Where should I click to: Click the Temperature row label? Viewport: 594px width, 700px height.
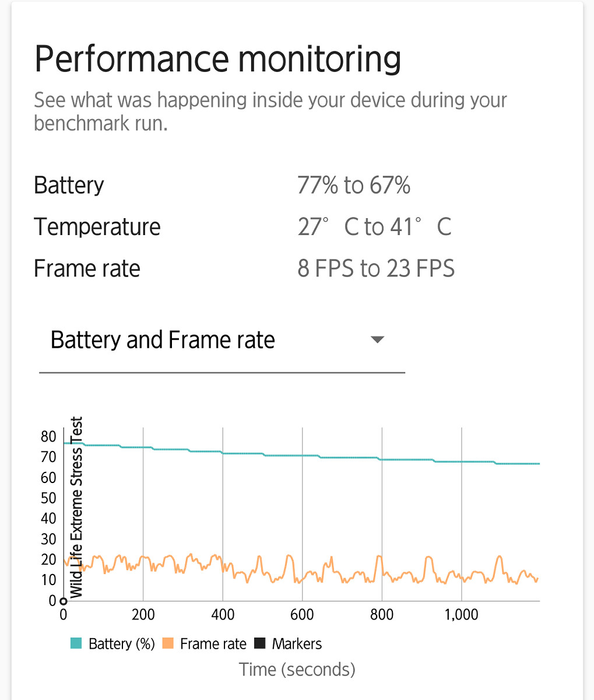tap(97, 227)
